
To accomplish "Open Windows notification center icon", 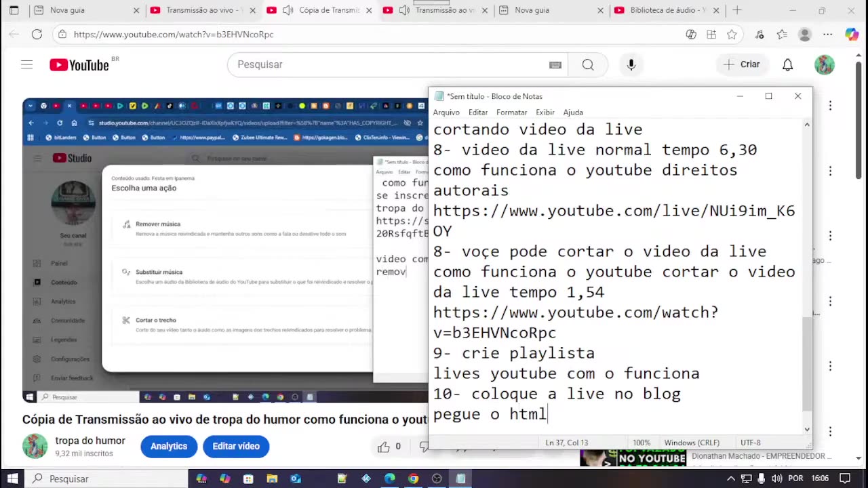I will [845, 479].
